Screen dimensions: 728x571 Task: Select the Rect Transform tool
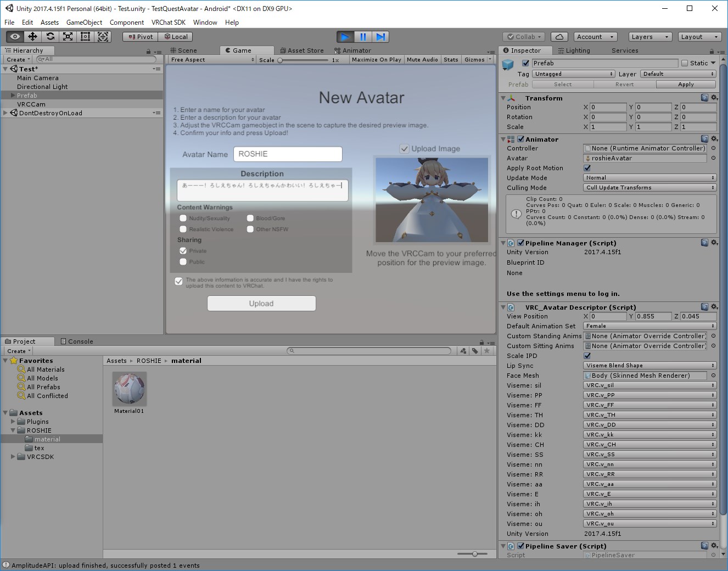tap(86, 37)
